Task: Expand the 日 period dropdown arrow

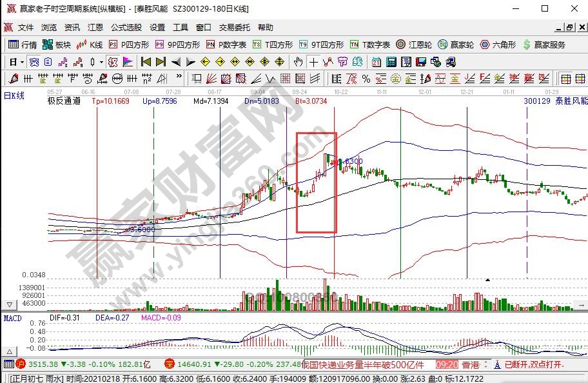Action: click(x=22, y=62)
